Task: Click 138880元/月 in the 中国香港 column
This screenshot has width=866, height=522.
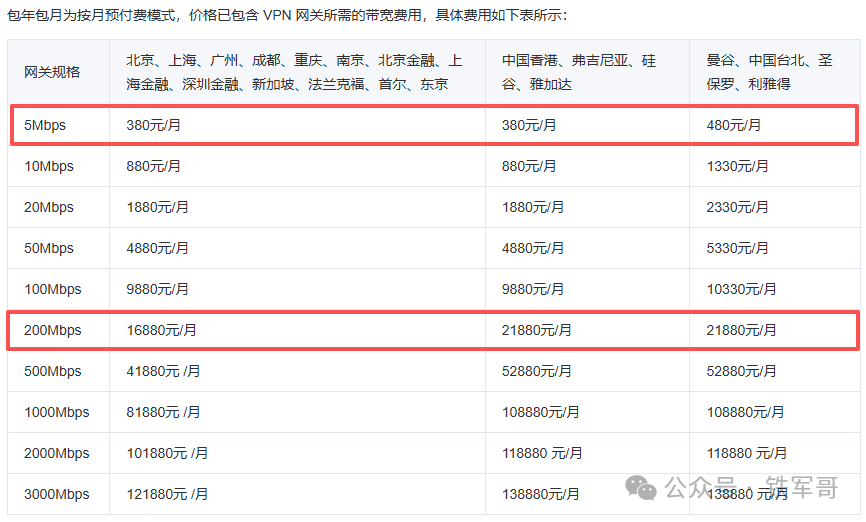Action: click(540, 494)
